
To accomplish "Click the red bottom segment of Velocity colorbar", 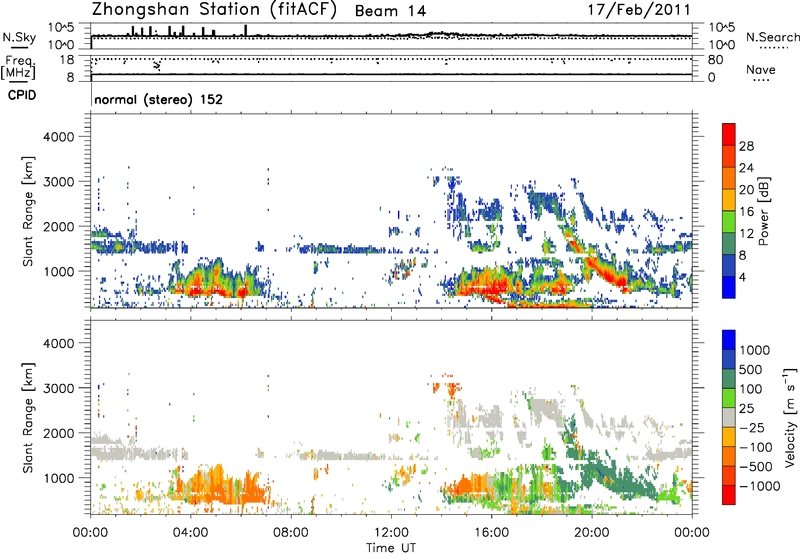I will 729,495.
